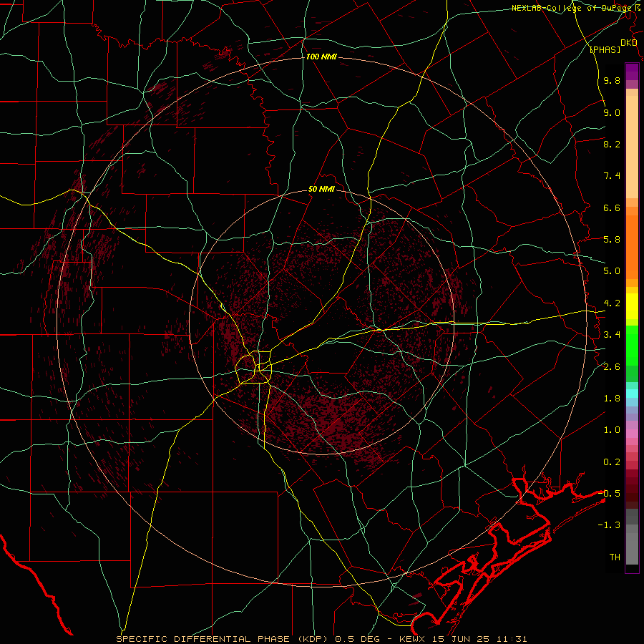Click the TH threshold label on legend
644x644 pixels.
pos(615,557)
